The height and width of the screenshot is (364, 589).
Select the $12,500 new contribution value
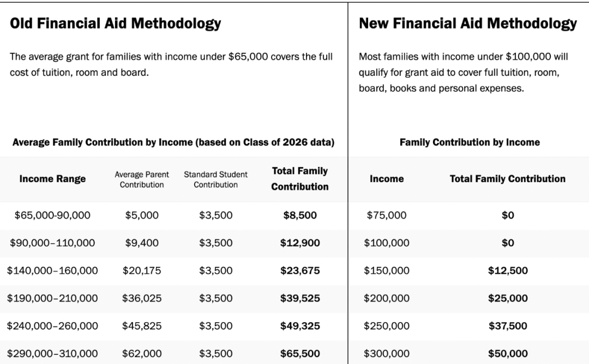508,271
